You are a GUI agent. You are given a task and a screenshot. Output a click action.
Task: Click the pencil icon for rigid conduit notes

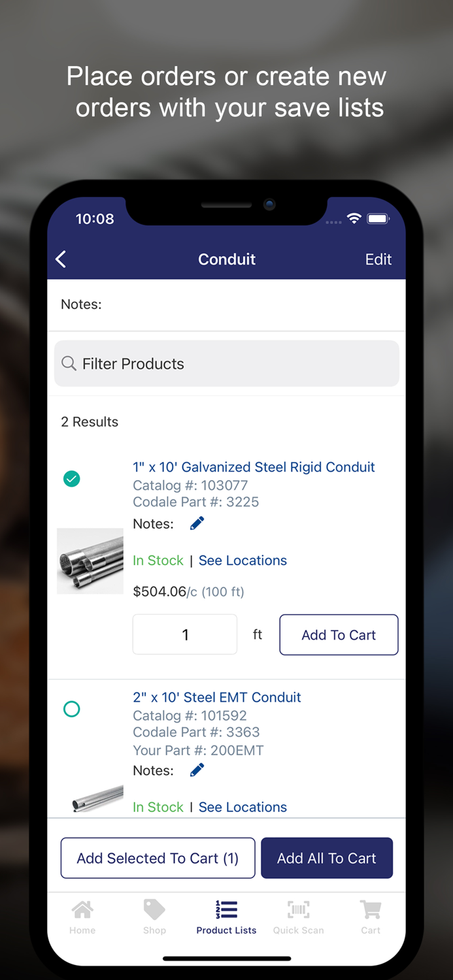point(197,523)
